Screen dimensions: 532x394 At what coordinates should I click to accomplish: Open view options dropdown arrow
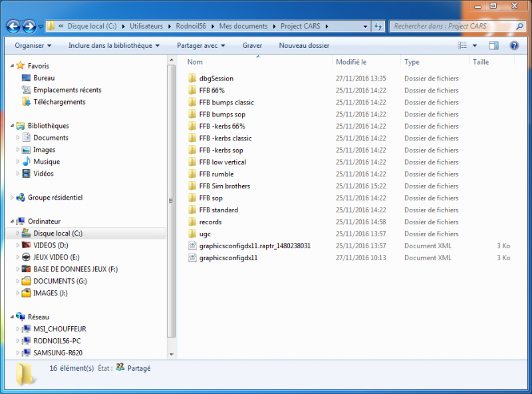[x=475, y=45]
